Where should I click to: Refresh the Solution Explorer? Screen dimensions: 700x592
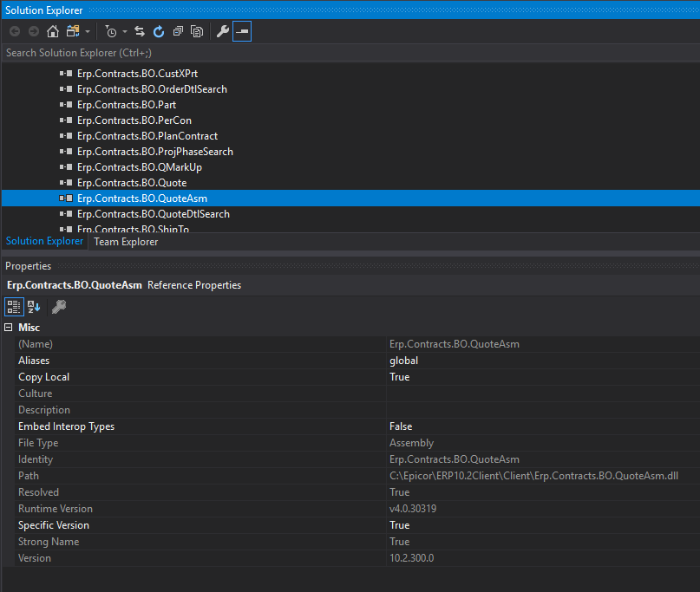click(159, 32)
